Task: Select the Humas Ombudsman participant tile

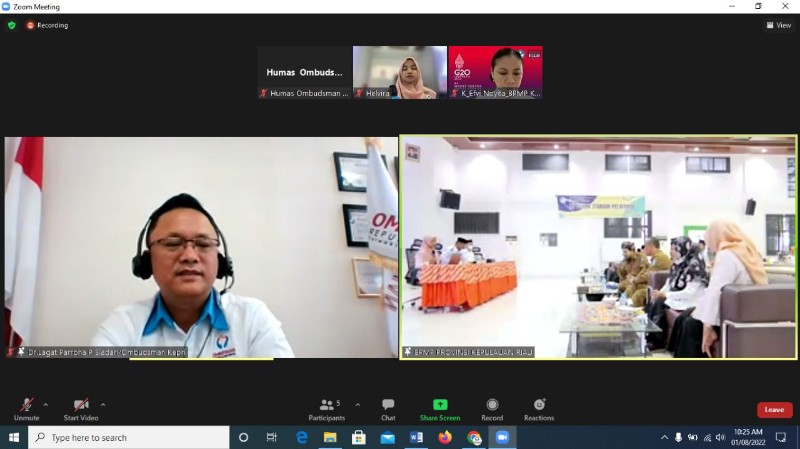Action: point(304,72)
